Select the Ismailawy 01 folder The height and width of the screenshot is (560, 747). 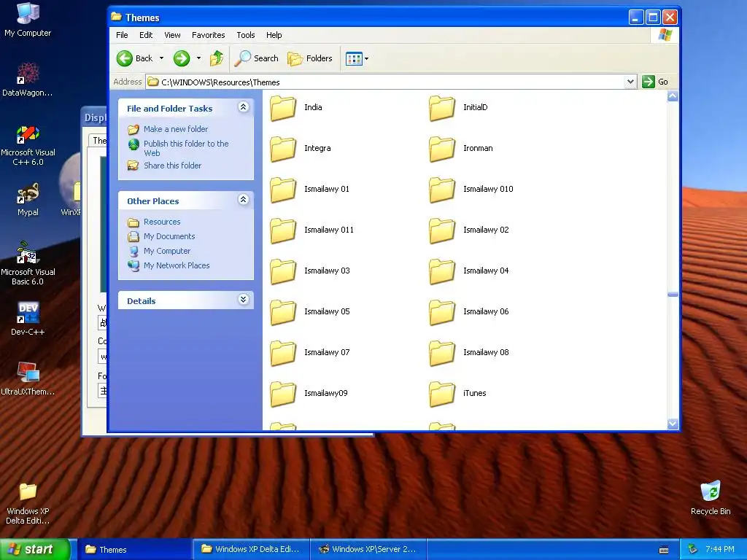coord(309,190)
